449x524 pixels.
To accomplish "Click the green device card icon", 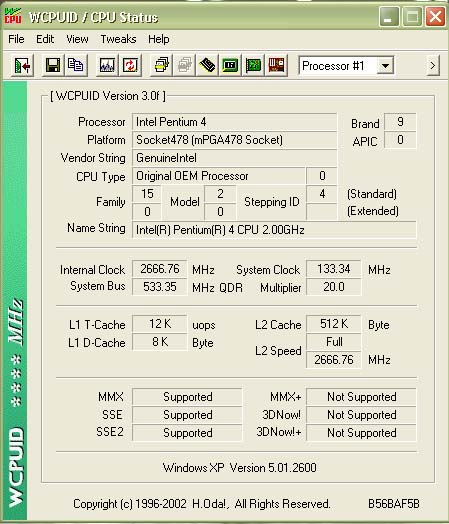I will 253,65.
